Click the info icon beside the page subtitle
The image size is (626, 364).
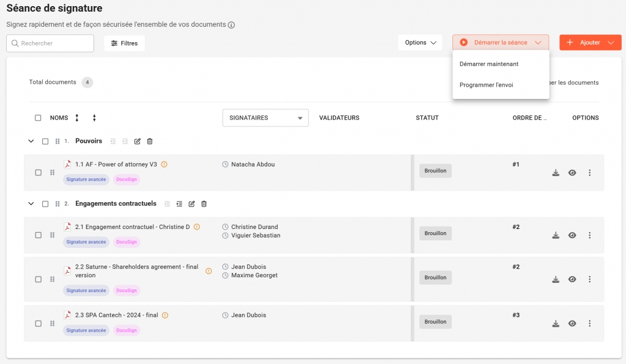231,25
